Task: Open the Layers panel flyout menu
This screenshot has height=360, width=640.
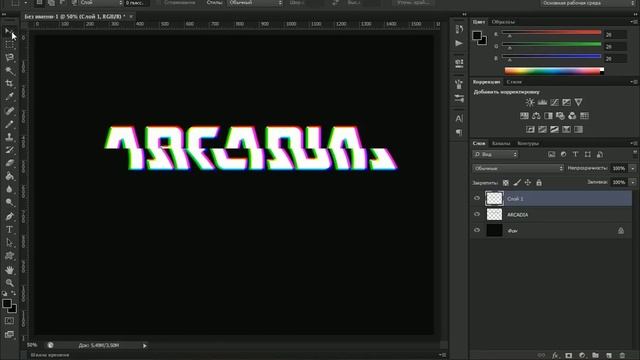Action: (x=633, y=143)
